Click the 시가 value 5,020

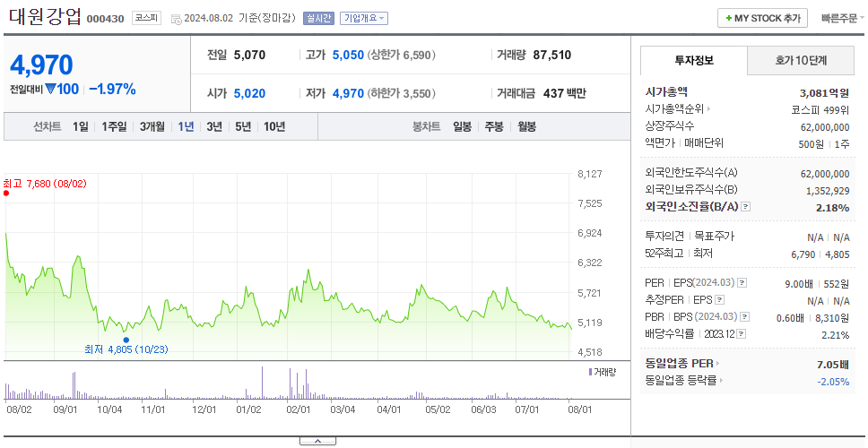[x=249, y=93]
